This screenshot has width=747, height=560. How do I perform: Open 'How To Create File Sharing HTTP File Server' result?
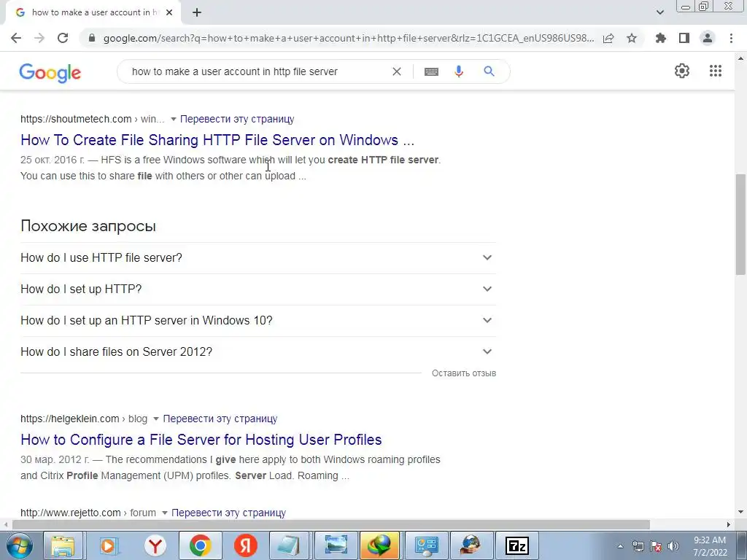pos(217,140)
